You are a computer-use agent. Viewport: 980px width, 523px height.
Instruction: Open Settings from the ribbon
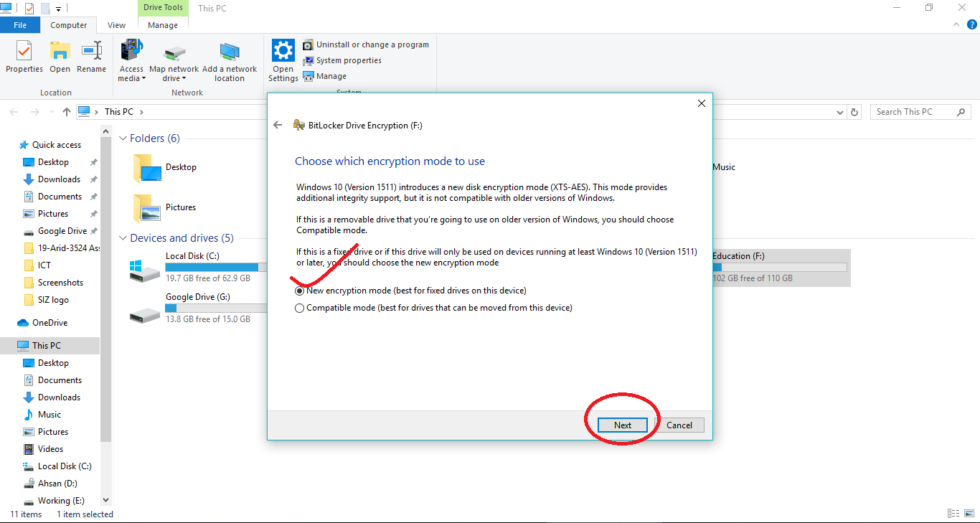pos(283,62)
